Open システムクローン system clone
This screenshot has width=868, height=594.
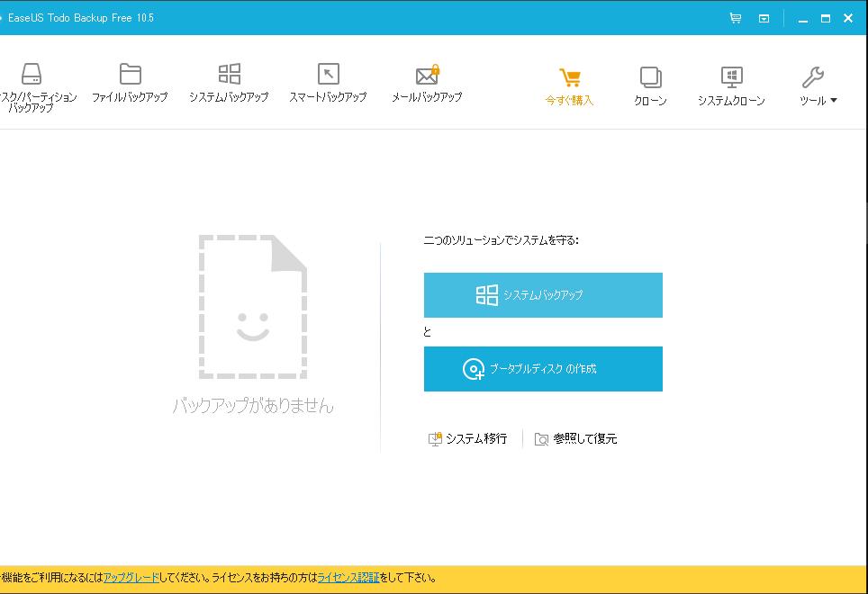[731, 86]
